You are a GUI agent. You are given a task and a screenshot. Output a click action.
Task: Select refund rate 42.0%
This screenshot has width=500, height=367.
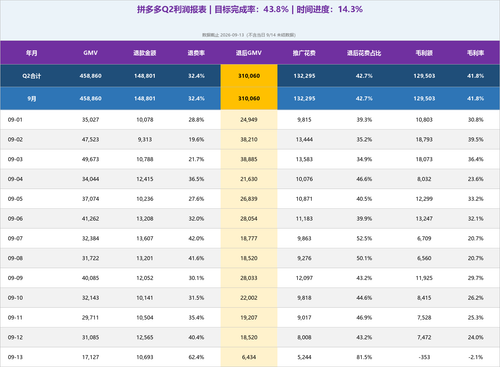pyautogui.click(x=196, y=238)
